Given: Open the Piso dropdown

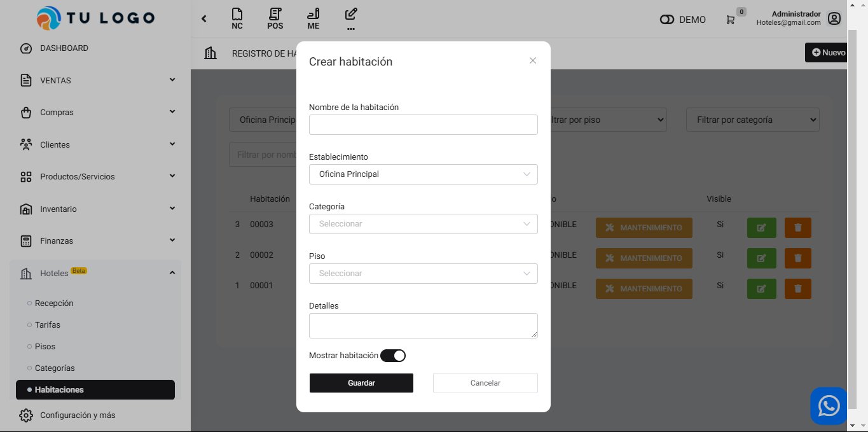Looking at the screenshot, I should [x=423, y=274].
